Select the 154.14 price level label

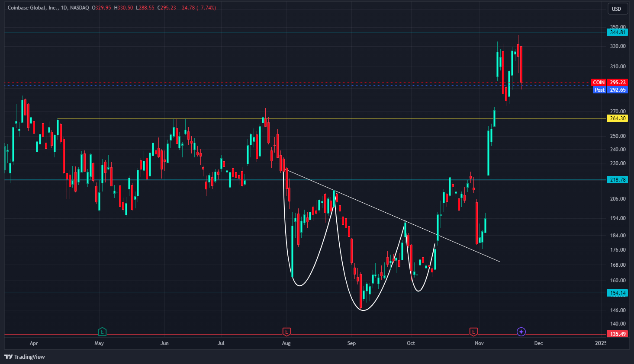point(618,293)
